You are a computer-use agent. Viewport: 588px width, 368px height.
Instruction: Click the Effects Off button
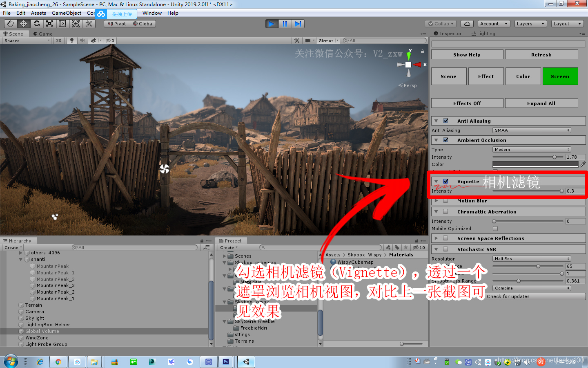(467, 103)
